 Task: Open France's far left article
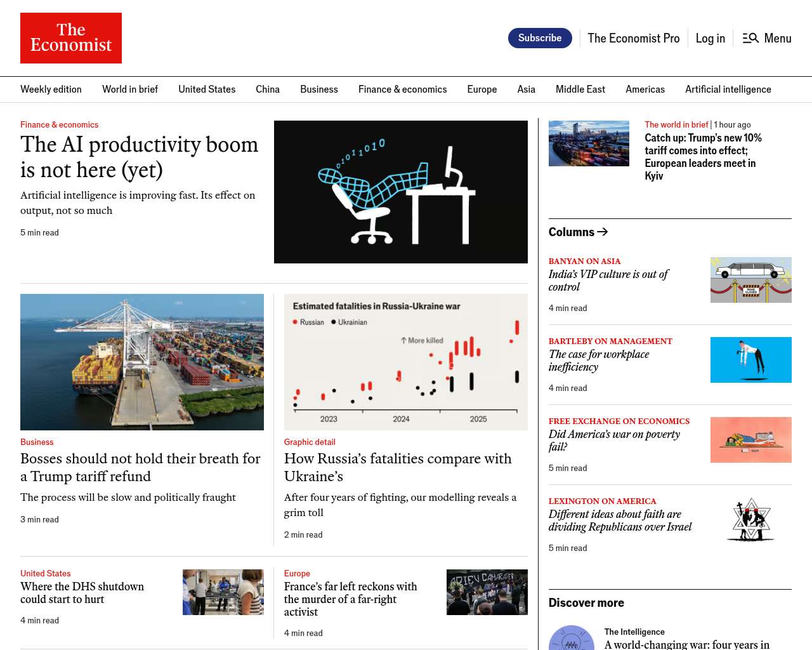[351, 599]
